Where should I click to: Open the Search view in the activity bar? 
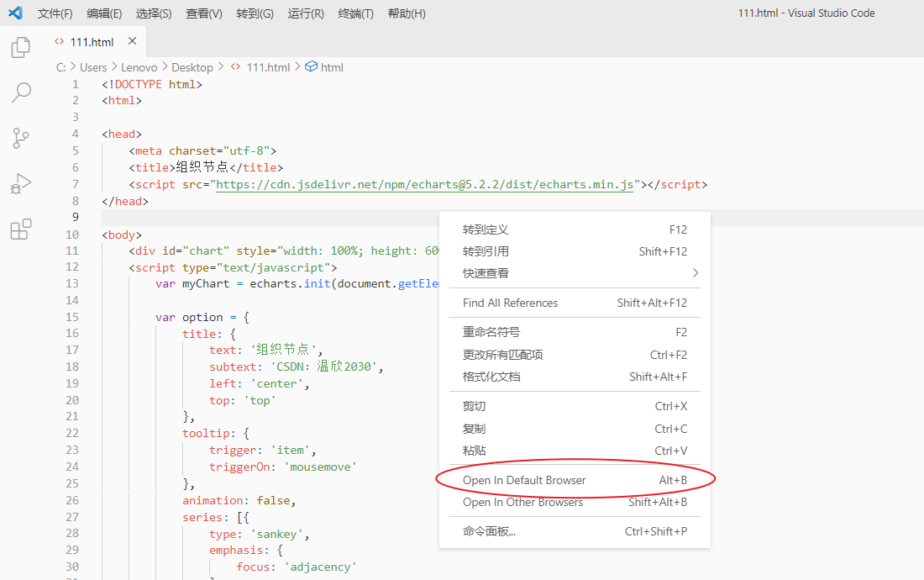21,92
